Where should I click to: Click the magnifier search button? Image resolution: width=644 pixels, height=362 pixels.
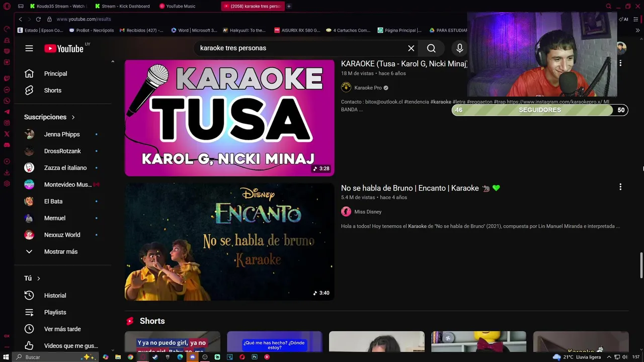(x=431, y=48)
